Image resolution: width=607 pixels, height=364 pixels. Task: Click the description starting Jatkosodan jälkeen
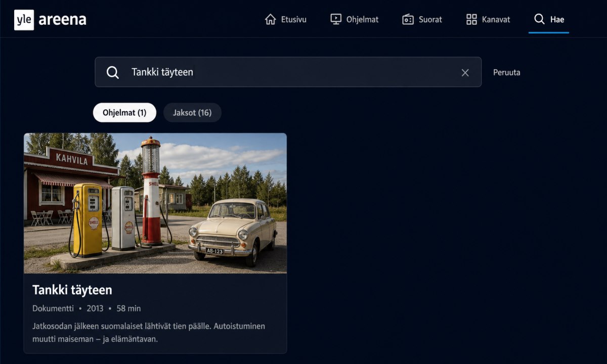coord(149,332)
